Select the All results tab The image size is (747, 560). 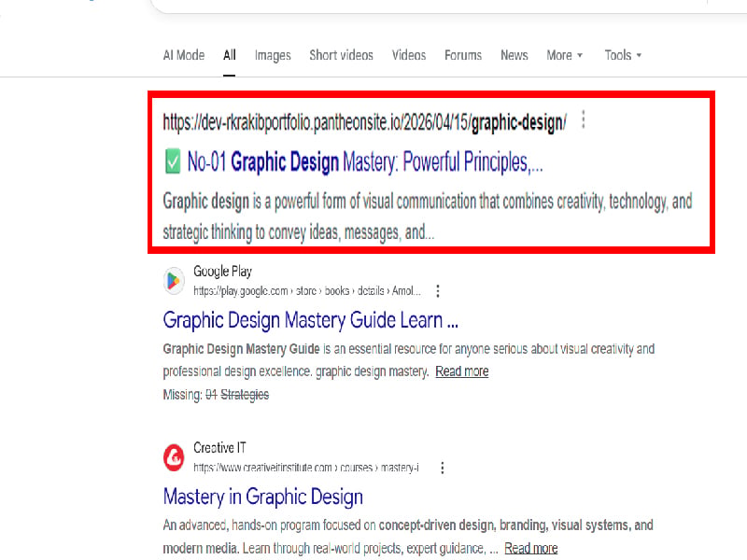pos(229,55)
